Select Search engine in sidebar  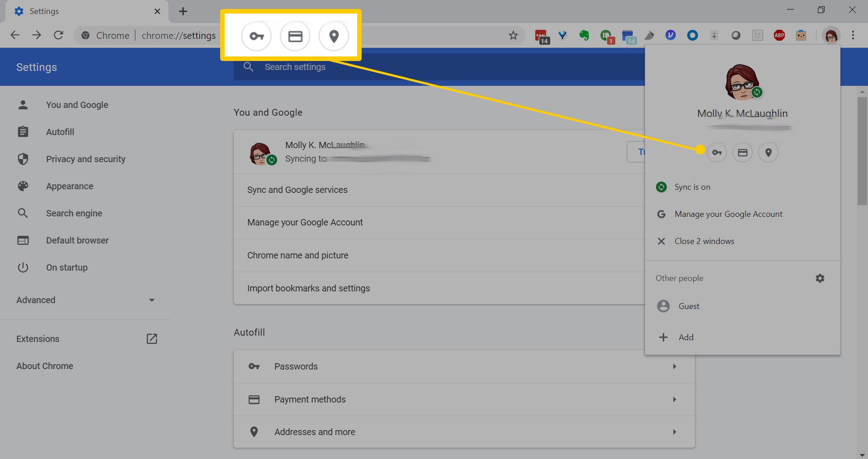tap(74, 213)
